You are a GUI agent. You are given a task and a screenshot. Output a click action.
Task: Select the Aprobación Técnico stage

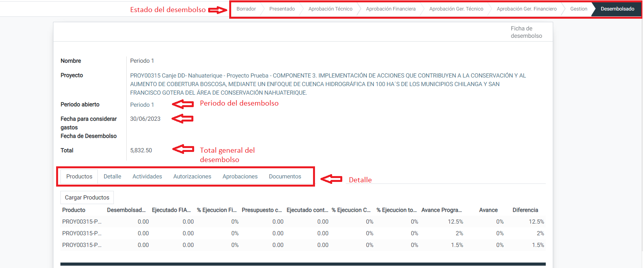(x=330, y=9)
